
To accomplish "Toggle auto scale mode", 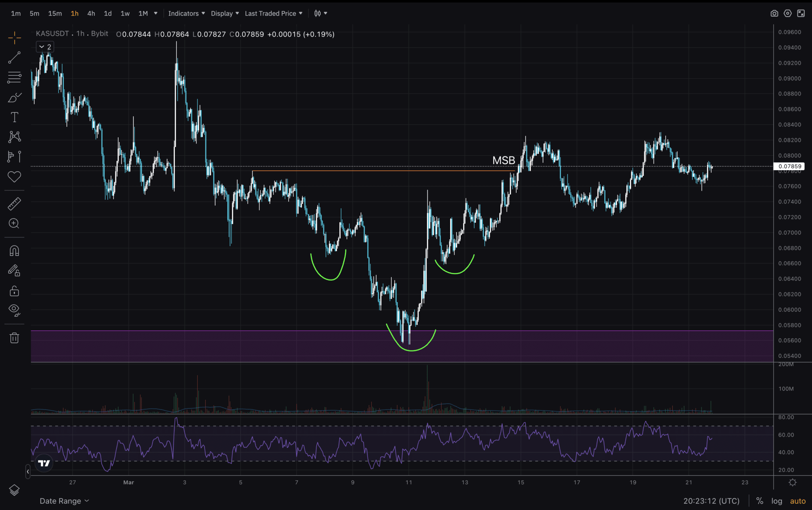I will [x=798, y=501].
